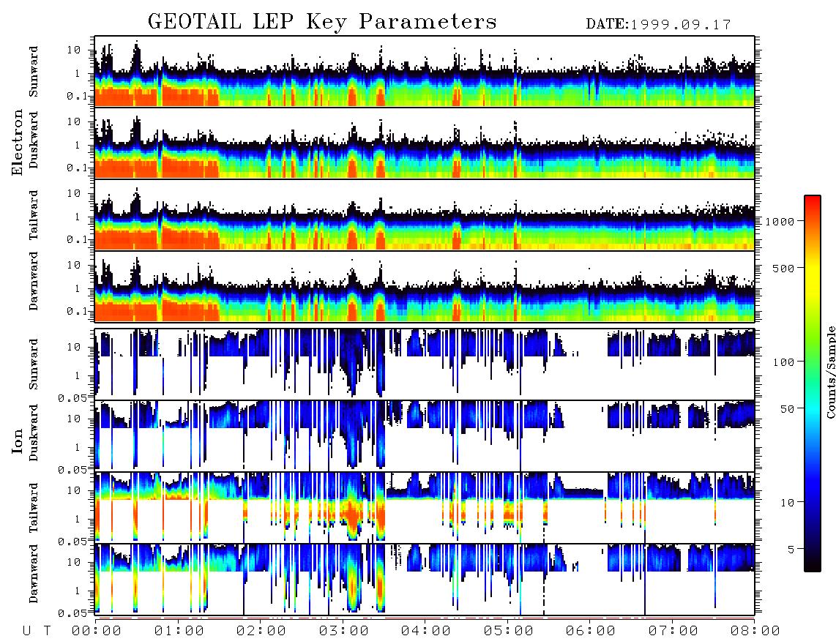Click the Electron Duskward spectrogram panel
Viewport: 836px width, 644px height.
click(x=425, y=143)
